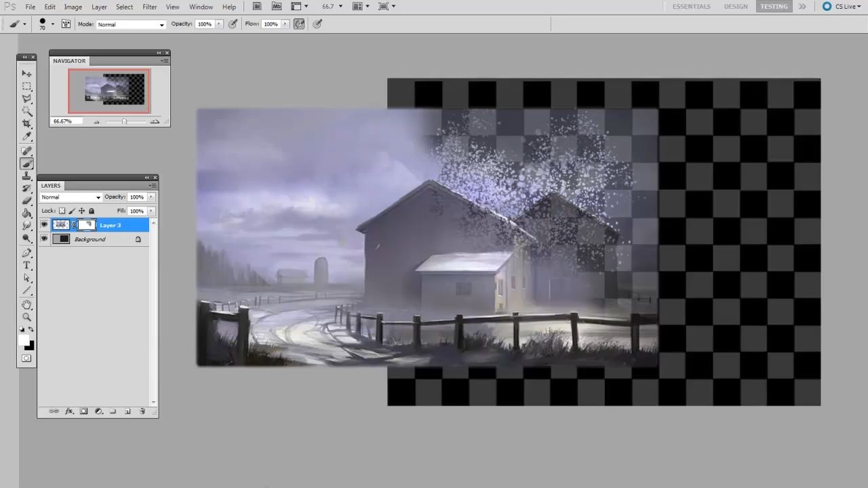Add a layer mask from Layers footer
The height and width of the screenshot is (488, 868).
click(x=84, y=411)
